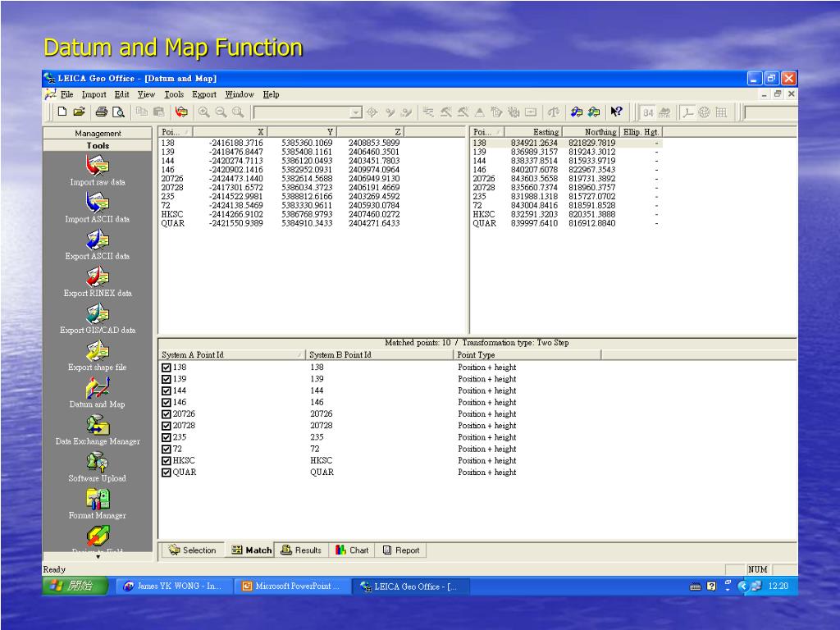Click the Zoom Out magnifier icon
The height and width of the screenshot is (630, 840).
221,112
